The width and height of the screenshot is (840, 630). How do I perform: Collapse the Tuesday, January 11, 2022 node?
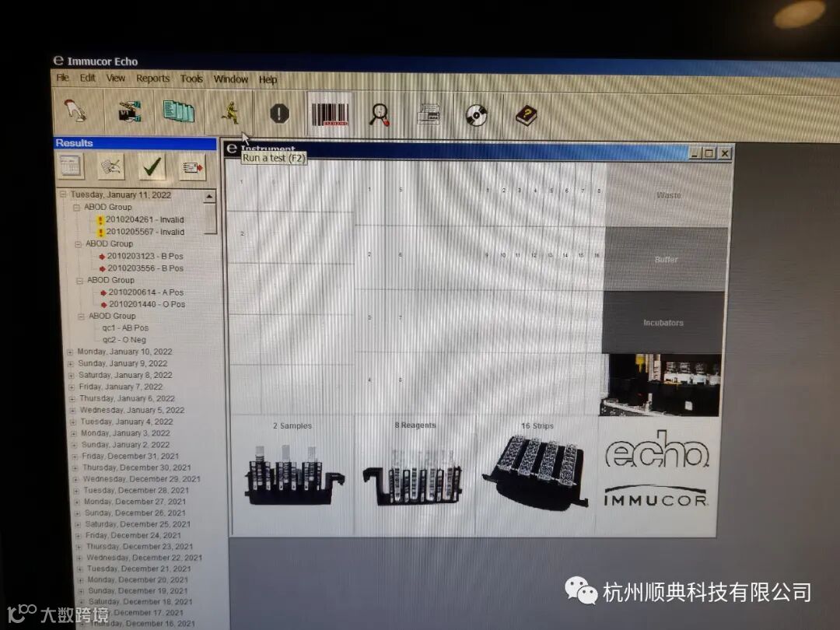tap(63, 194)
